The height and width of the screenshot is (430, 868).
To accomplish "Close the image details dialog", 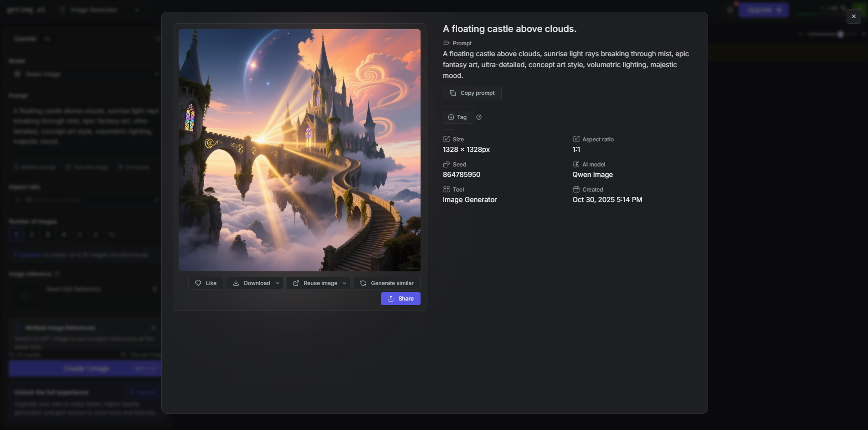I will pos(853,16).
